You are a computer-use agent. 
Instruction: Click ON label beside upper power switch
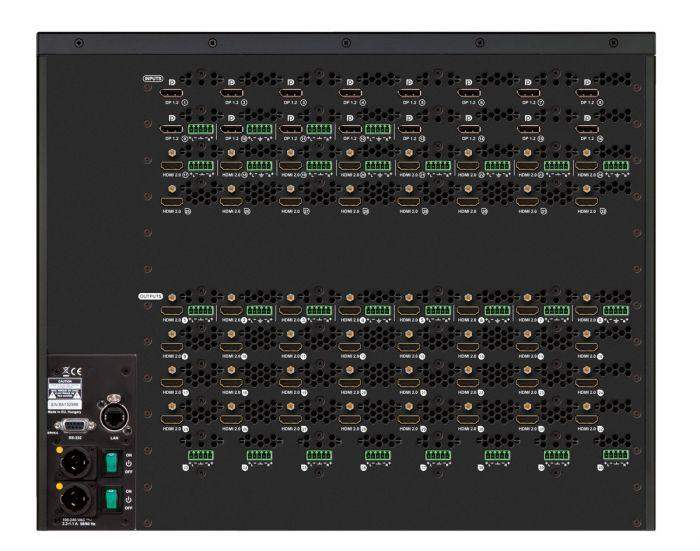(129, 455)
